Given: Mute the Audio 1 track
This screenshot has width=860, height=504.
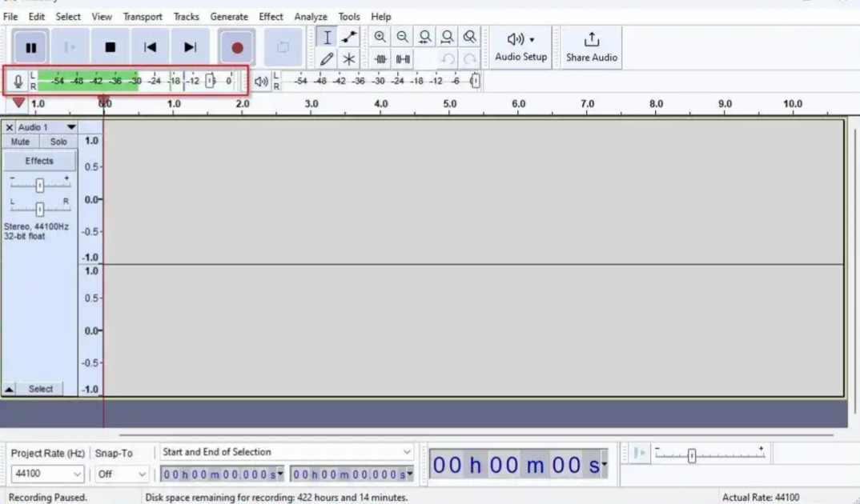Looking at the screenshot, I should [20, 142].
